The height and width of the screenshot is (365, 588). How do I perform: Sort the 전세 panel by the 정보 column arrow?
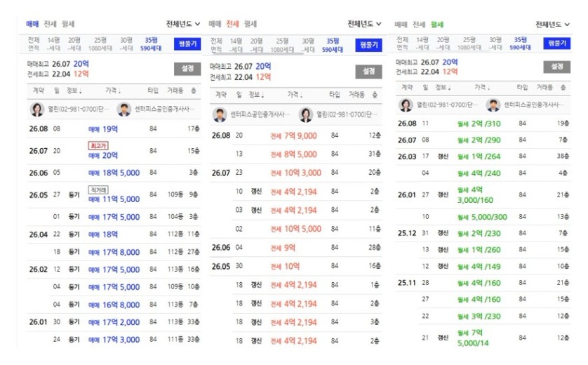(263, 95)
